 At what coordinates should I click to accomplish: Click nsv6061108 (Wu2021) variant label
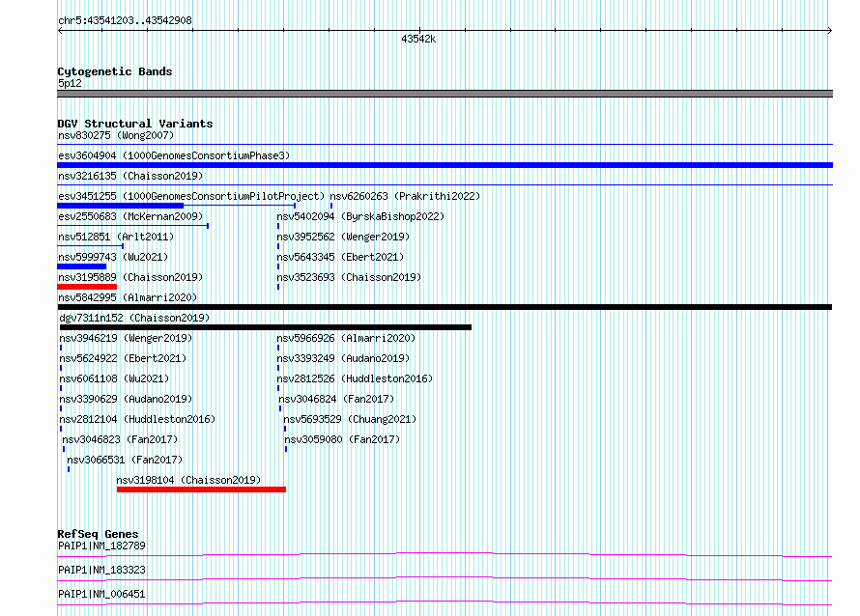pos(114,378)
